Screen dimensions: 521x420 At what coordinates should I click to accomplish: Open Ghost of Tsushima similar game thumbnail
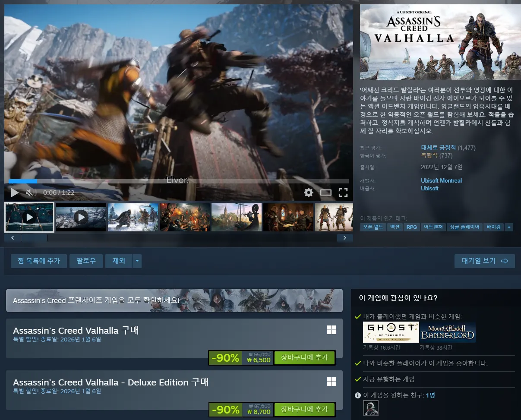point(391,332)
